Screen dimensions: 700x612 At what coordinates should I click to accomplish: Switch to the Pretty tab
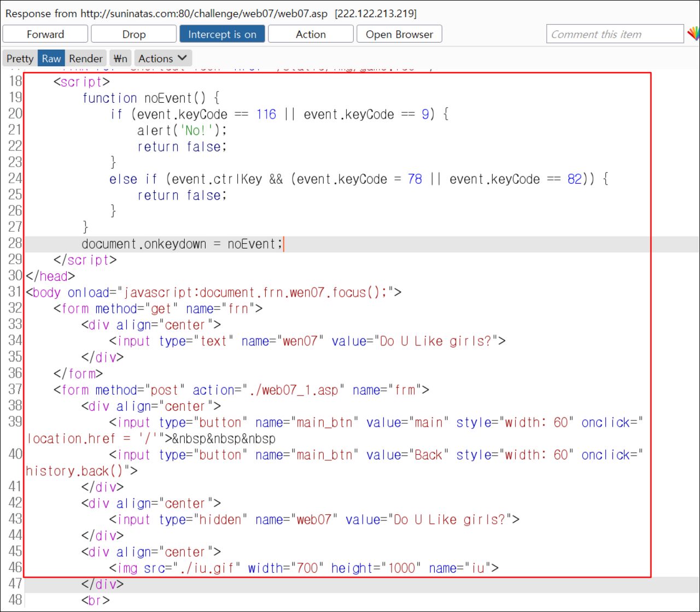pyautogui.click(x=20, y=58)
